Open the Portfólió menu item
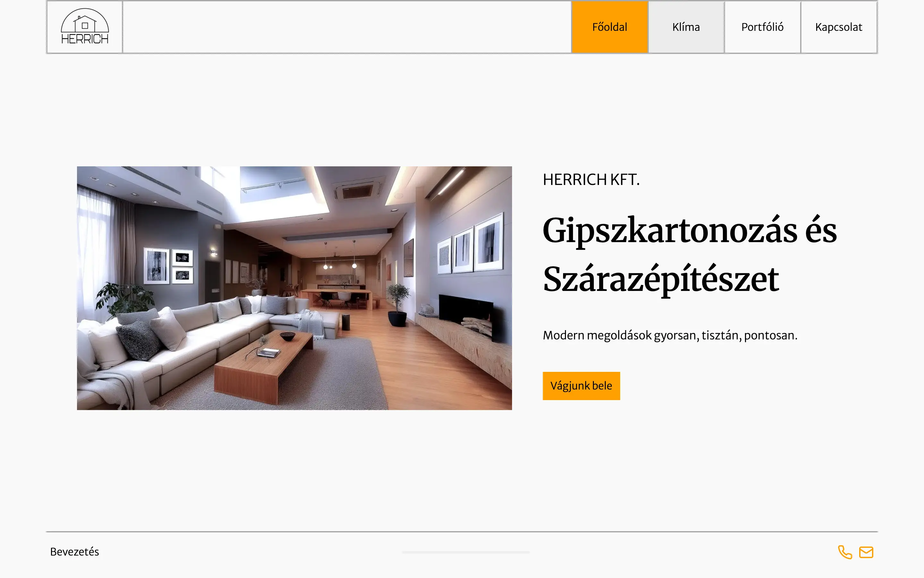 click(763, 27)
